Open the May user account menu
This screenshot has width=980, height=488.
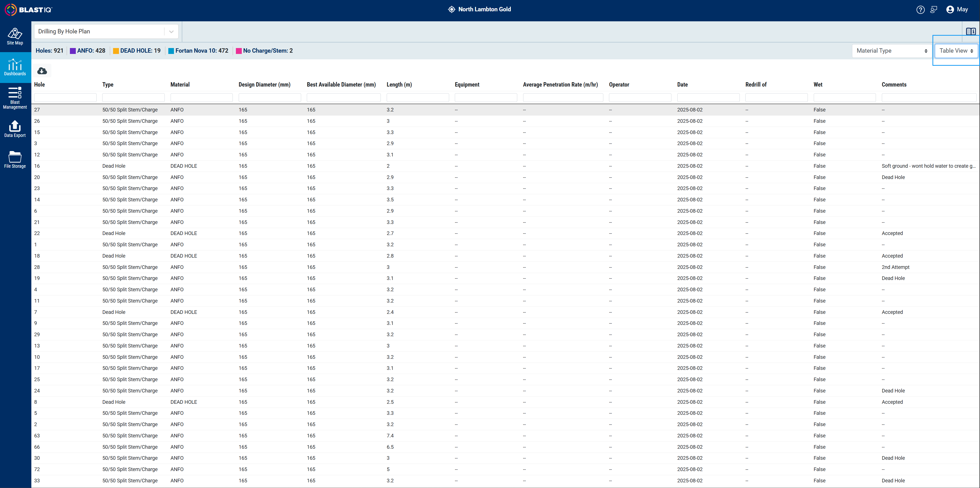click(x=957, y=10)
